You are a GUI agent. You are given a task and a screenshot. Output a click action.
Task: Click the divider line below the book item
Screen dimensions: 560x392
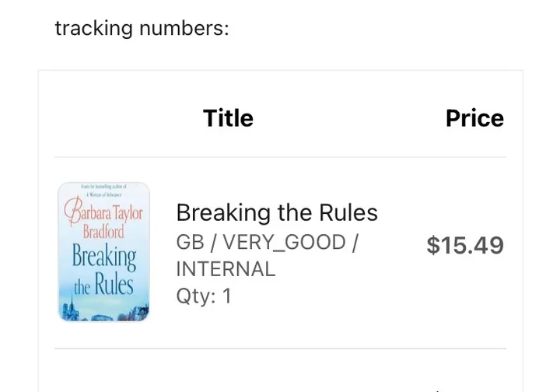pos(280,348)
